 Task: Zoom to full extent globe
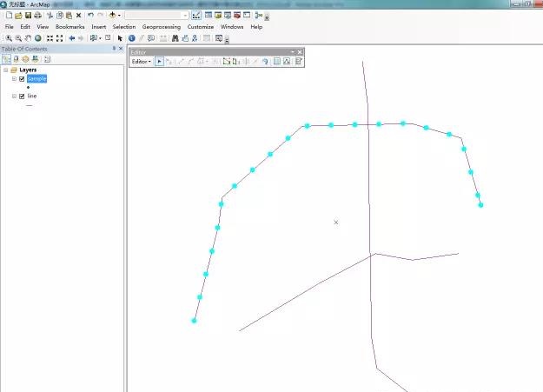tap(37, 38)
